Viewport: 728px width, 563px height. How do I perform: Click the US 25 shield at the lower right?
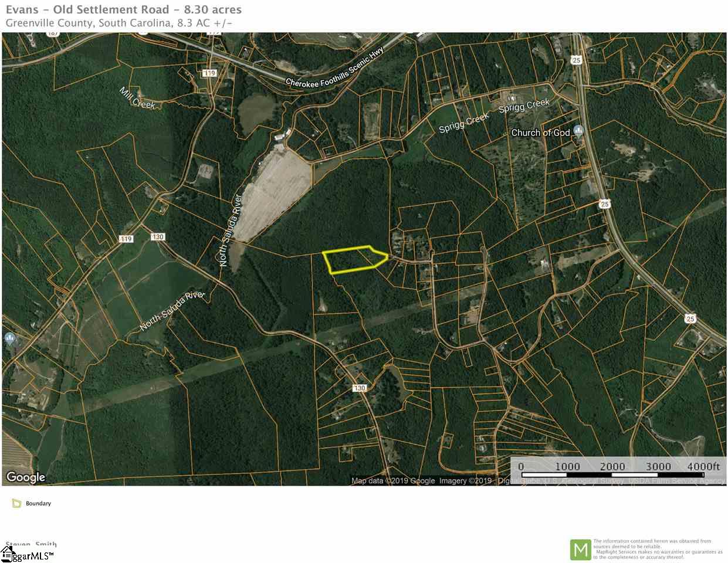point(690,318)
